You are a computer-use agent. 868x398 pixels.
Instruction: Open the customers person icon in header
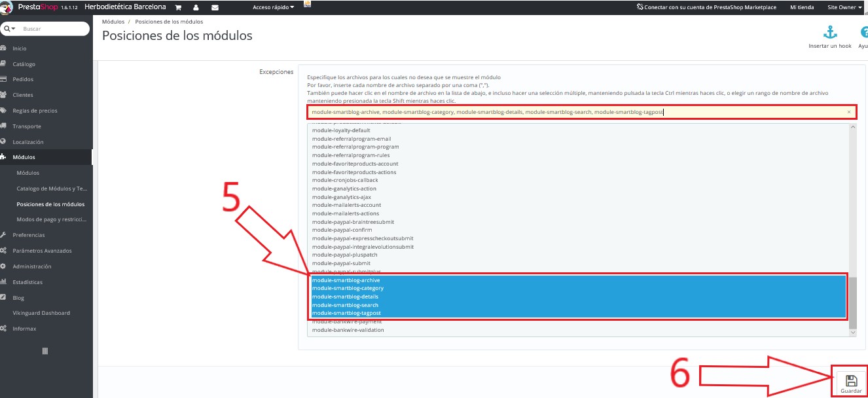tap(196, 8)
